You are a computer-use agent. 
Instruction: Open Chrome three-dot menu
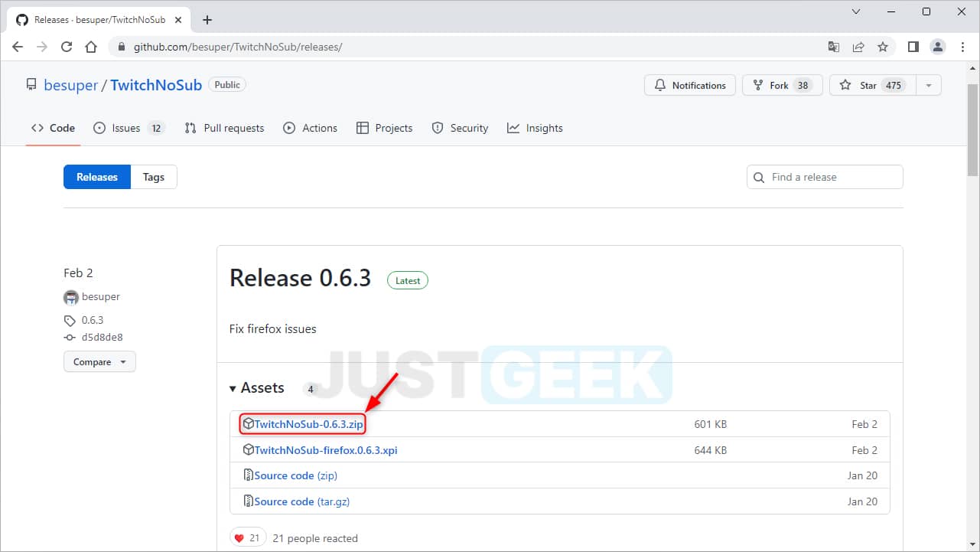click(x=962, y=47)
